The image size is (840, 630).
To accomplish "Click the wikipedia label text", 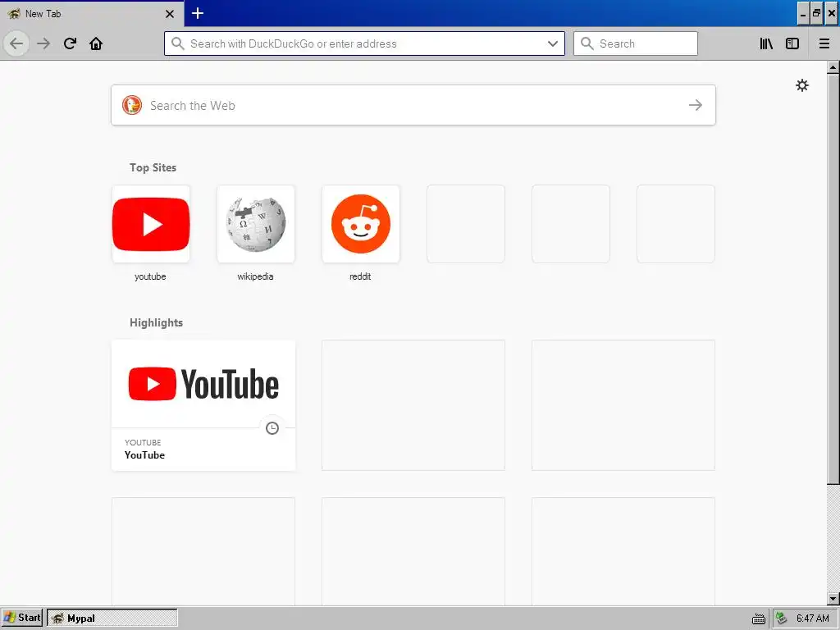I will tap(256, 276).
